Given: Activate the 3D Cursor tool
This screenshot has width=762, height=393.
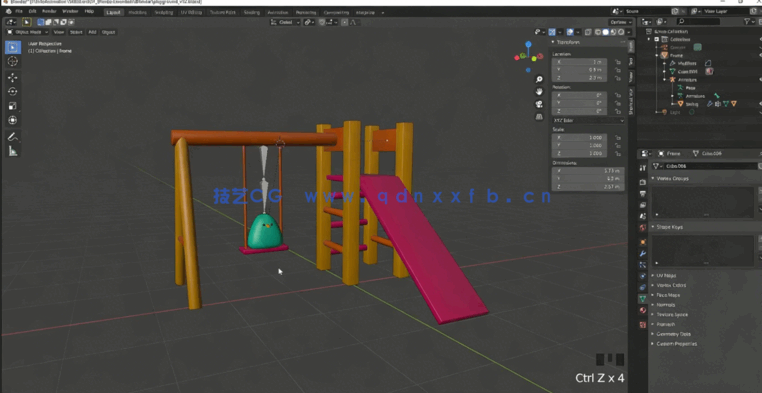Looking at the screenshot, I should coord(13,61).
